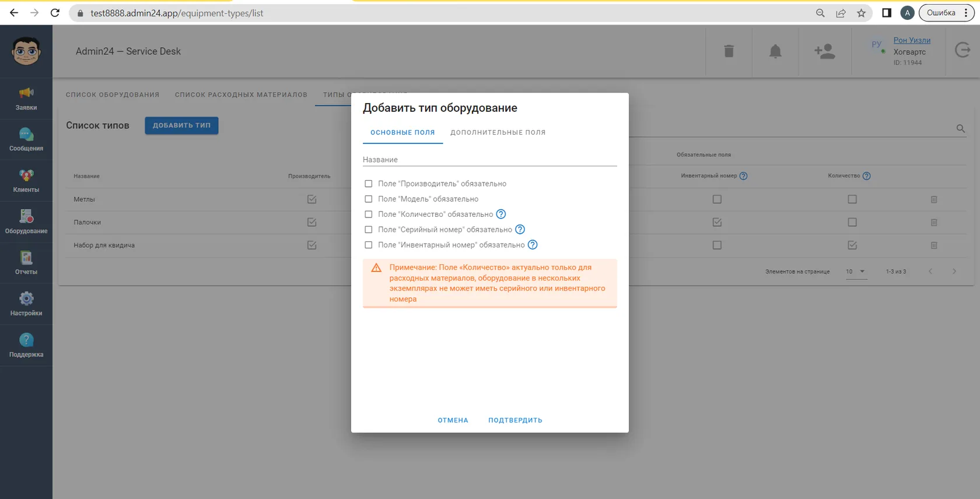
Task: Bookmark this page with the star icon
Action: pyautogui.click(x=862, y=13)
